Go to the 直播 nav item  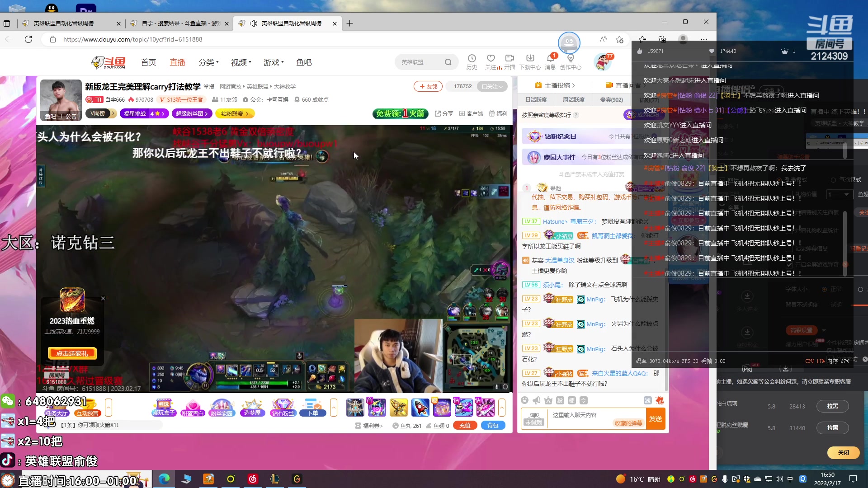pyautogui.click(x=177, y=62)
